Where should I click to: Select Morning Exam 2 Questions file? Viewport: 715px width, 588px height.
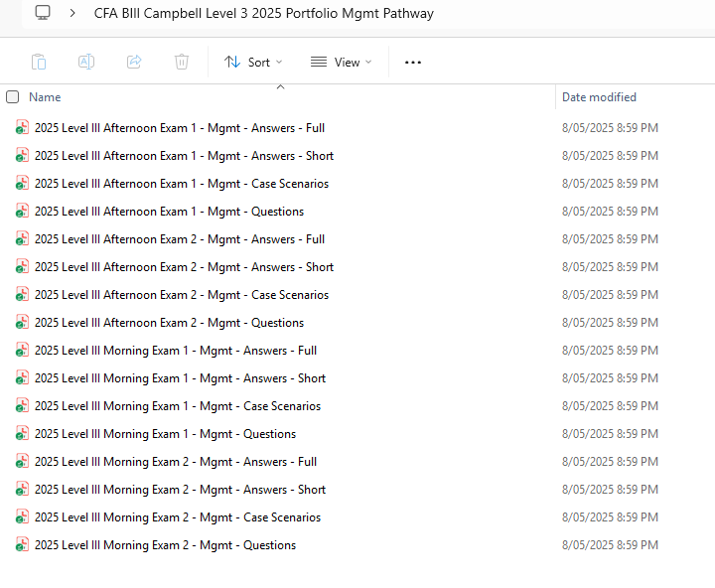click(x=165, y=545)
